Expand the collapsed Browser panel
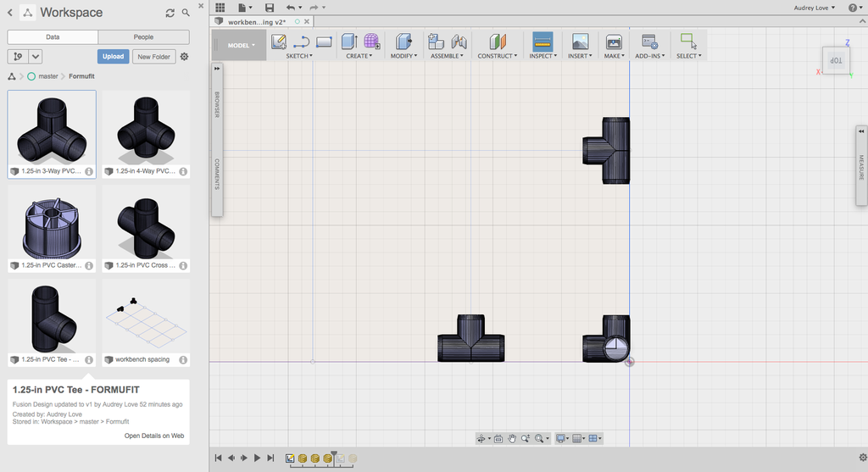Viewport: 868px width, 472px height. pyautogui.click(x=217, y=68)
